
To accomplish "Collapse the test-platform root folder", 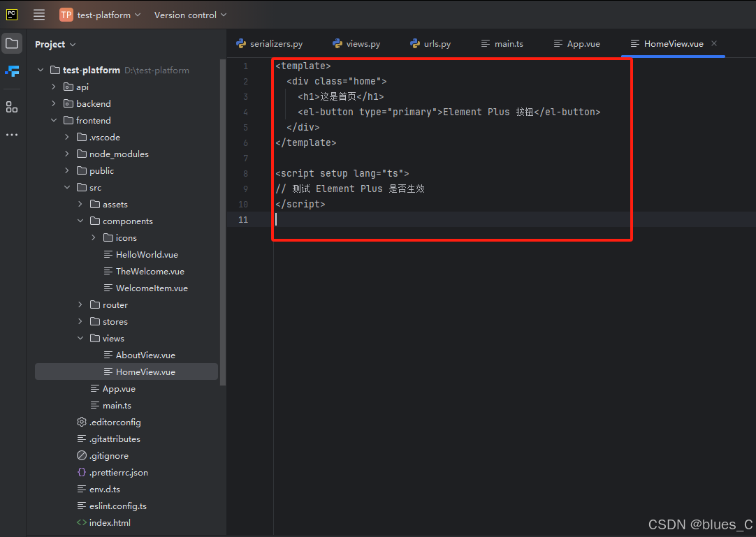I will [41, 70].
